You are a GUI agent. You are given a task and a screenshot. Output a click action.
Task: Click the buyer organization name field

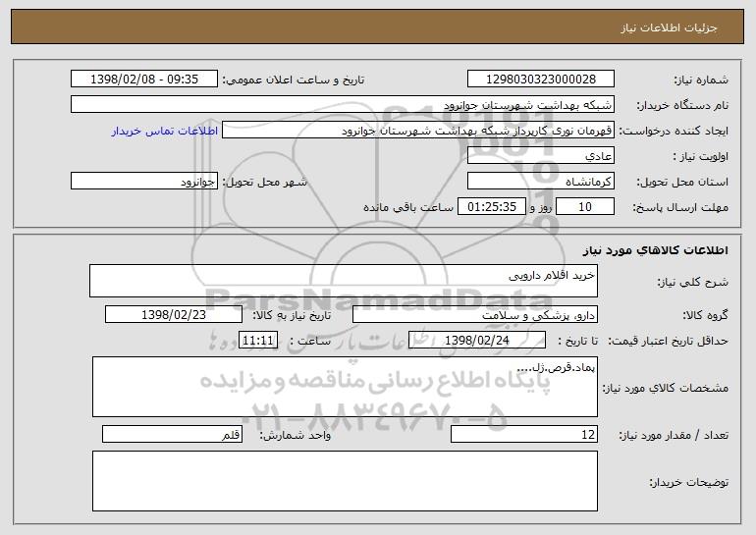tap(343, 105)
